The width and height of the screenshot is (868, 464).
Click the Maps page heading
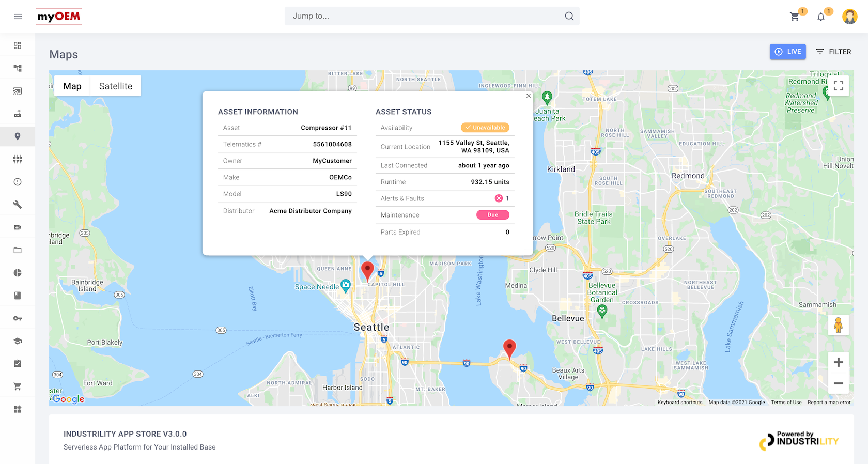[64, 55]
